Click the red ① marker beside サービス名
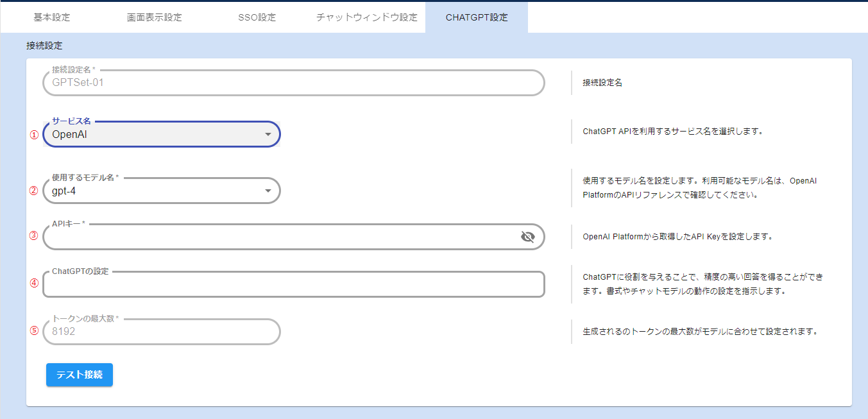 pyautogui.click(x=35, y=135)
